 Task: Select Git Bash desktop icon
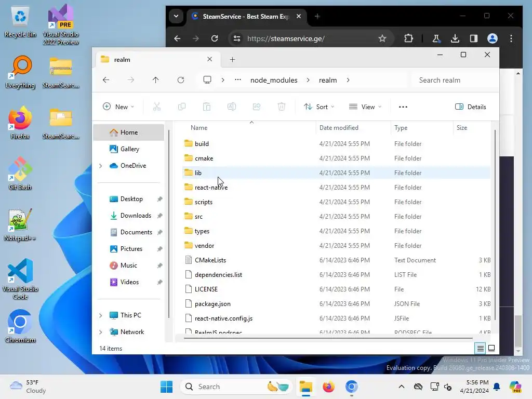click(20, 174)
